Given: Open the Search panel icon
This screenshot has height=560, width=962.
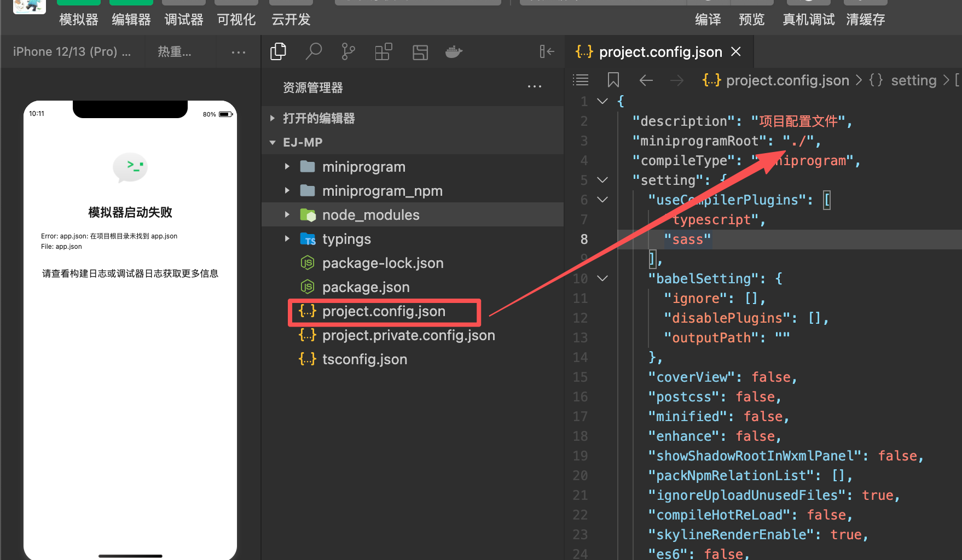Looking at the screenshot, I should coord(314,52).
